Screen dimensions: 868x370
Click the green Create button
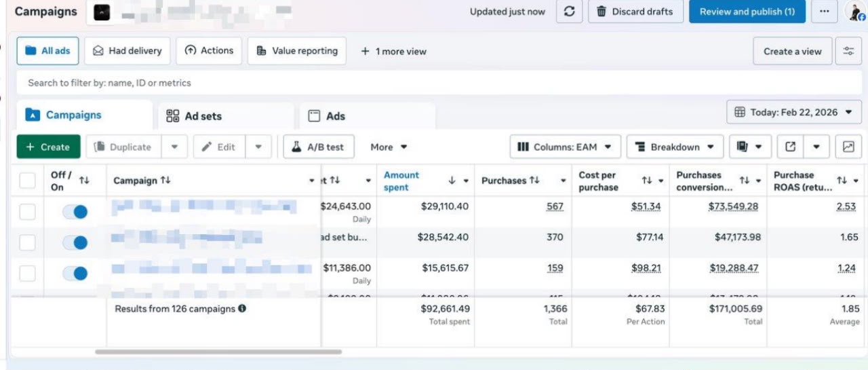click(48, 147)
